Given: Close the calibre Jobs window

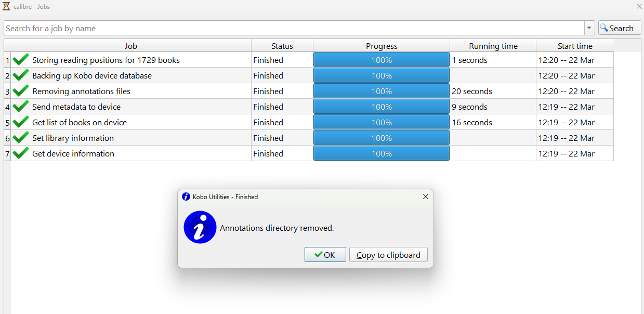Looking at the screenshot, I should tap(639, 6).
